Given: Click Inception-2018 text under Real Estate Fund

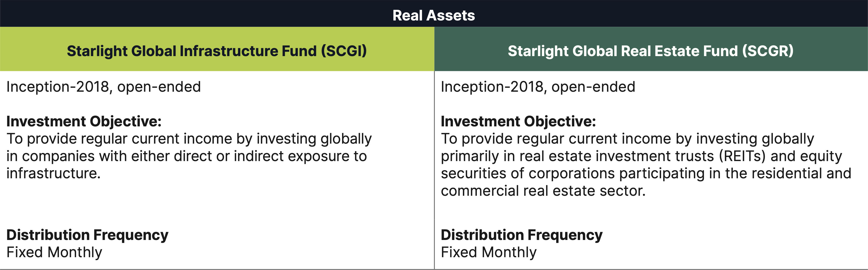Looking at the screenshot, I should (x=492, y=87).
